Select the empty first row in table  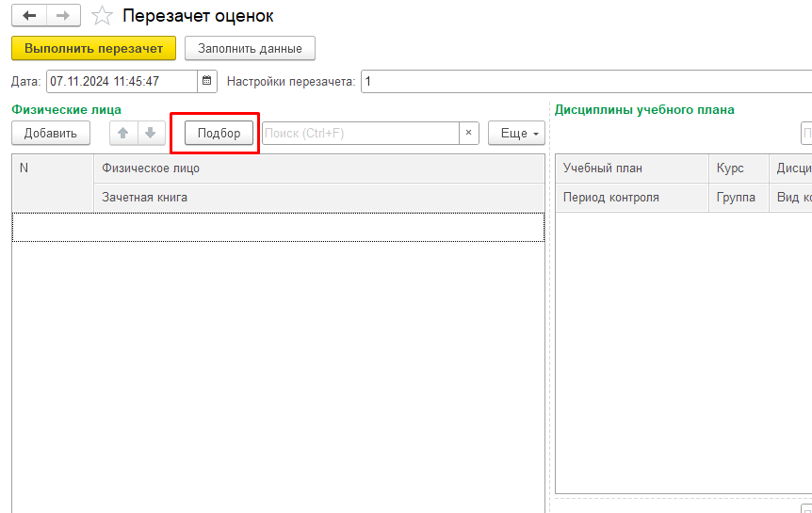(x=278, y=227)
